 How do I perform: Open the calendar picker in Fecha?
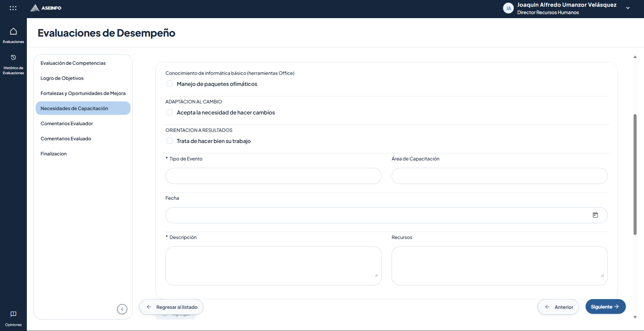coord(595,215)
